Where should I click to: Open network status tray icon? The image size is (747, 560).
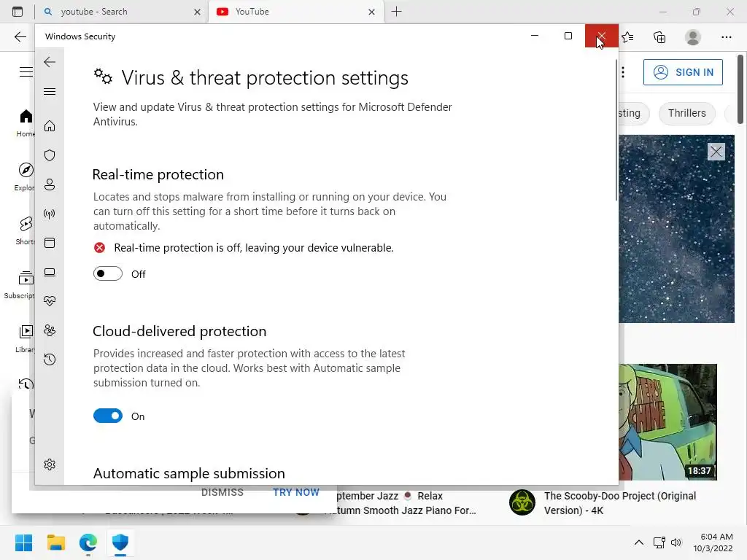click(659, 542)
